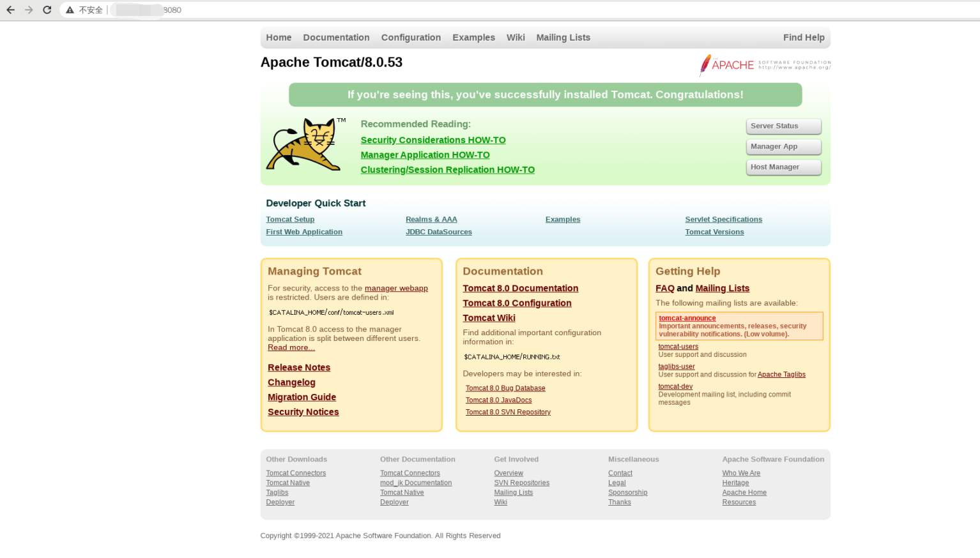The width and height of the screenshot is (980, 558).
Task: Open Tomcat Versions link
Action: coord(714,232)
